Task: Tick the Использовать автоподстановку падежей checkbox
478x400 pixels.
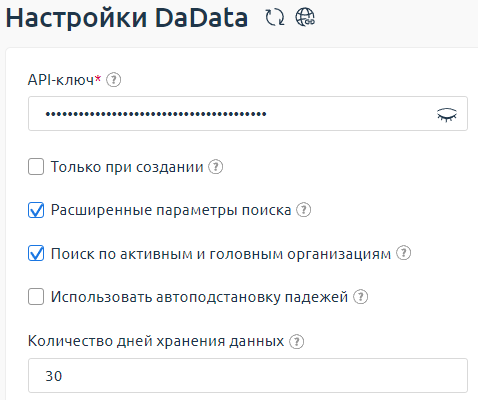Action: pos(36,297)
